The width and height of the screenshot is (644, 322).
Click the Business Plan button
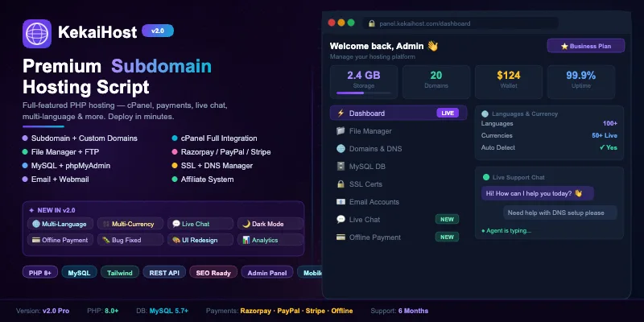pos(586,46)
